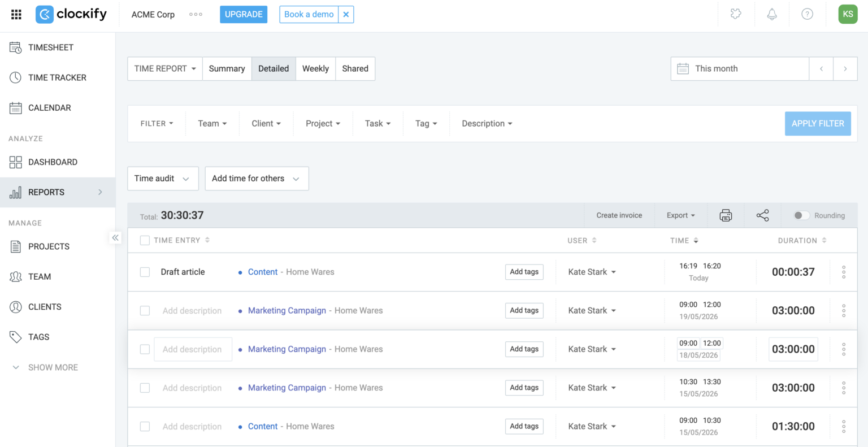The width and height of the screenshot is (868, 447).
Task: Click the Clockify logo
Action: click(x=71, y=14)
